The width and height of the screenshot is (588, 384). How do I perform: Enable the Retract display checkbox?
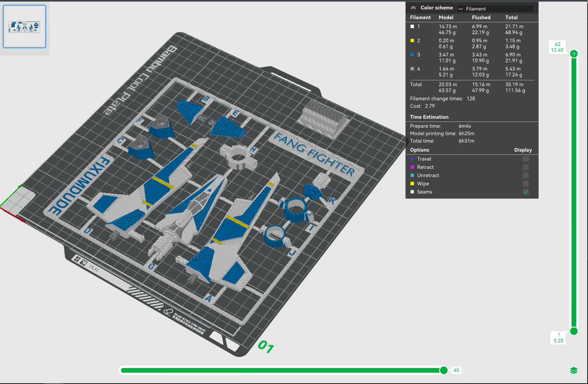click(526, 167)
